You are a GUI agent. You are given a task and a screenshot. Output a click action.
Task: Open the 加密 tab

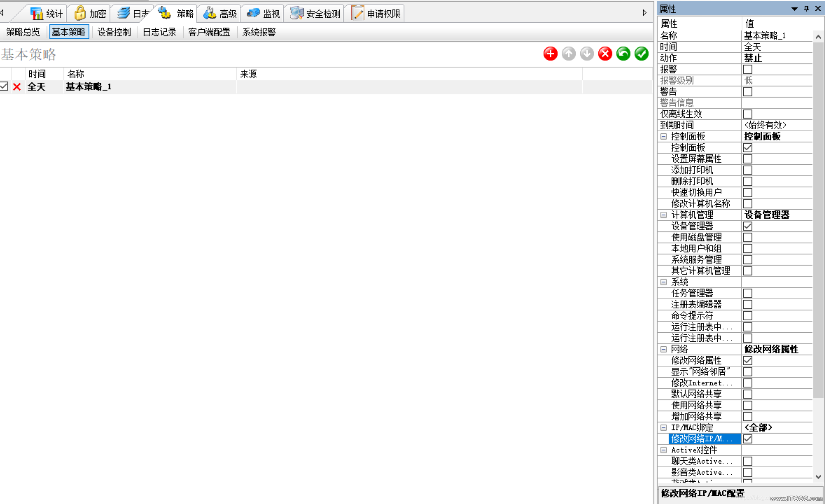tap(90, 14)
